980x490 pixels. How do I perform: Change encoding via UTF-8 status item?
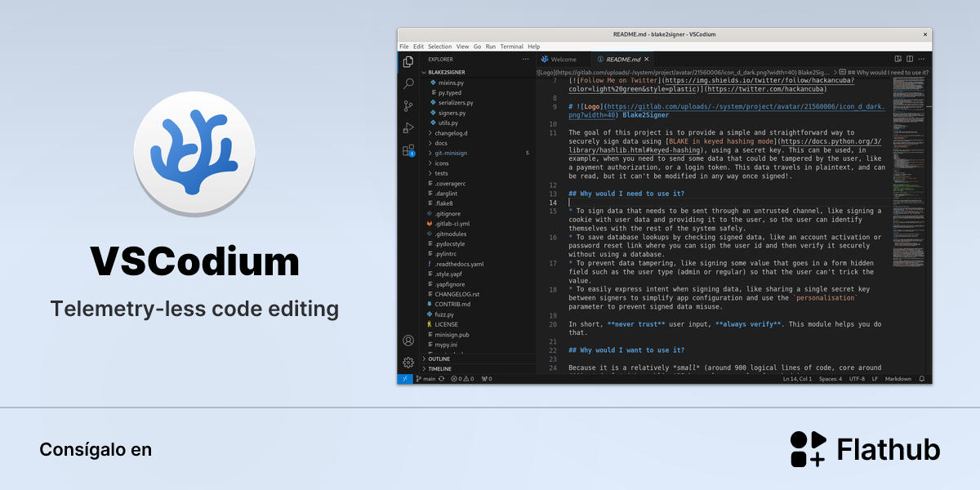point(856,379)
